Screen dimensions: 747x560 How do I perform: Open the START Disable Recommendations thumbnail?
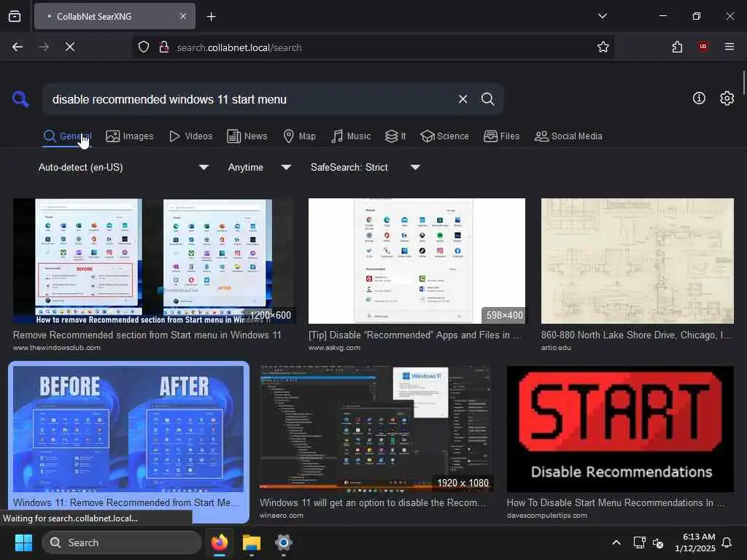click(x=620, y=429)
